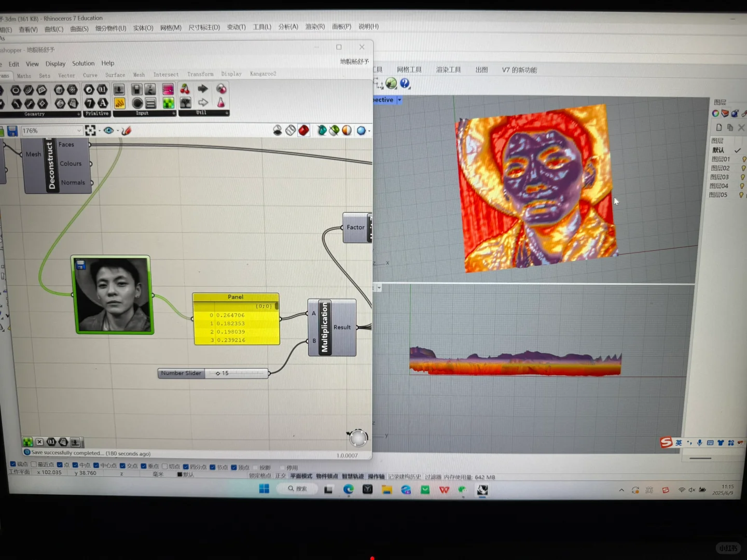Select layer 图层03 in the layers list

pyautogui.click(x=720, y=177)
